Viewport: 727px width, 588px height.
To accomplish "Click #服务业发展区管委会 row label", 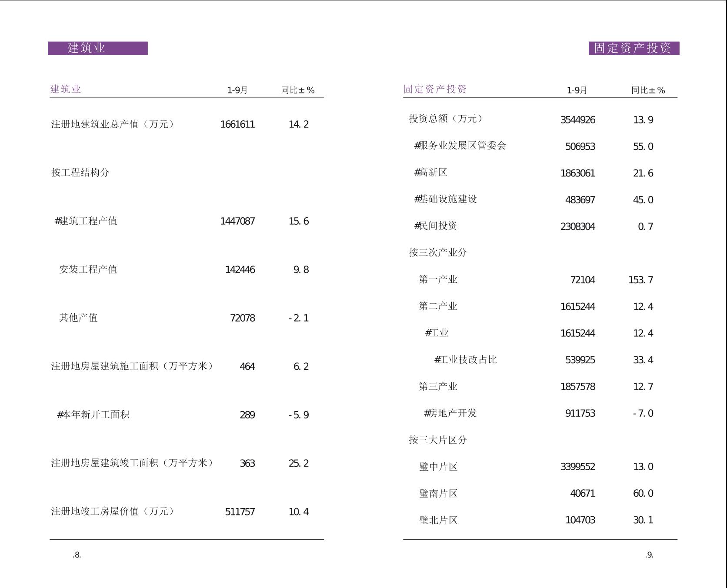I will click(460, 146).
